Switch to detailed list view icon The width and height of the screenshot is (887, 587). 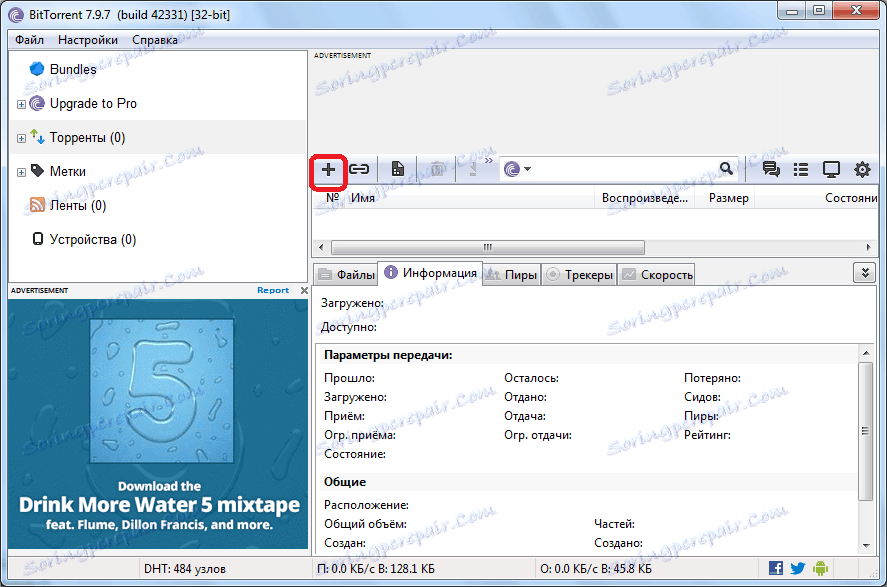point(801,170)
